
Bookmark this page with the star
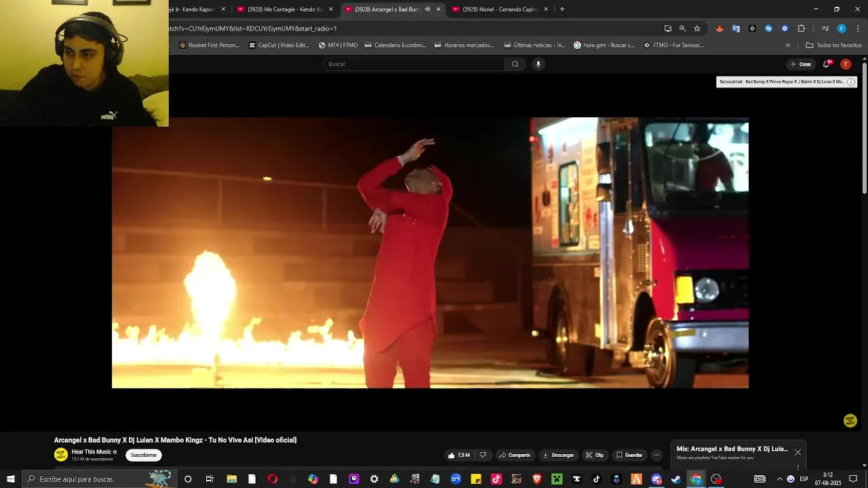697,28
